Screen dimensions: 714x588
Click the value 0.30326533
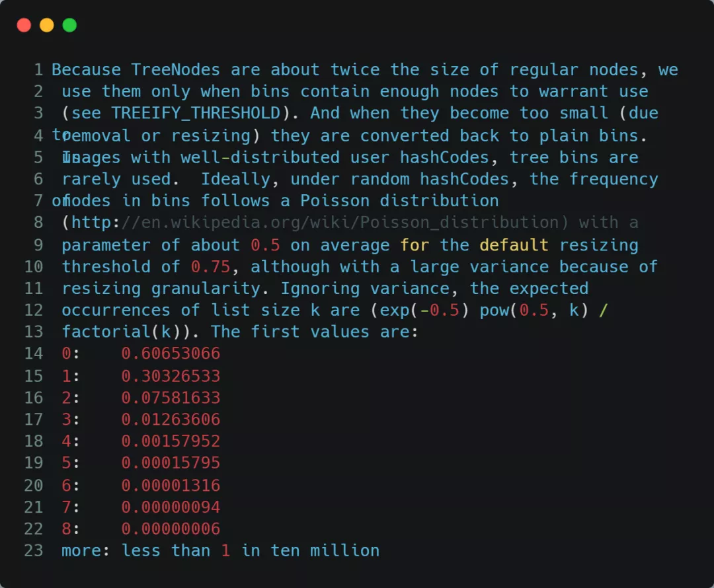pyautogui.click(x=171, y=376)
